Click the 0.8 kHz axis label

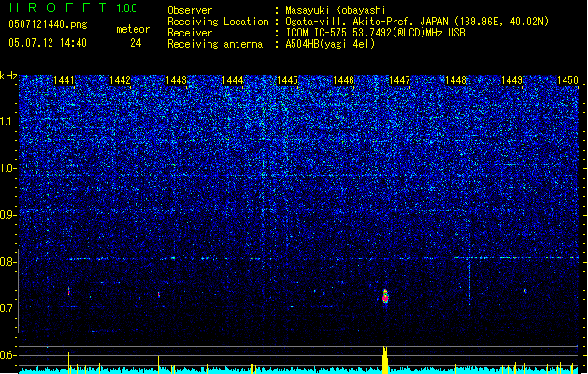pyautogui.click(x=8, y=262)
